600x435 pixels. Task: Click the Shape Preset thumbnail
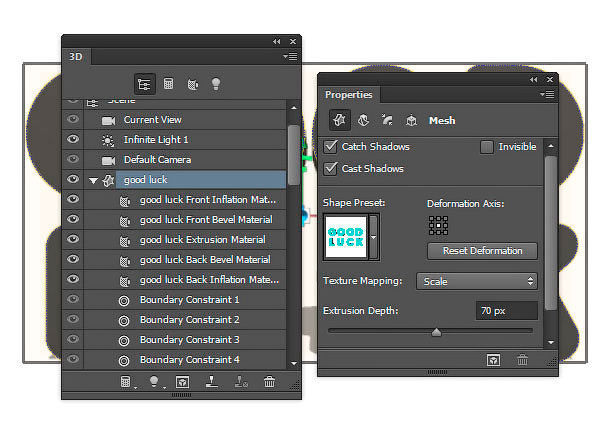(x=346, y=237)
